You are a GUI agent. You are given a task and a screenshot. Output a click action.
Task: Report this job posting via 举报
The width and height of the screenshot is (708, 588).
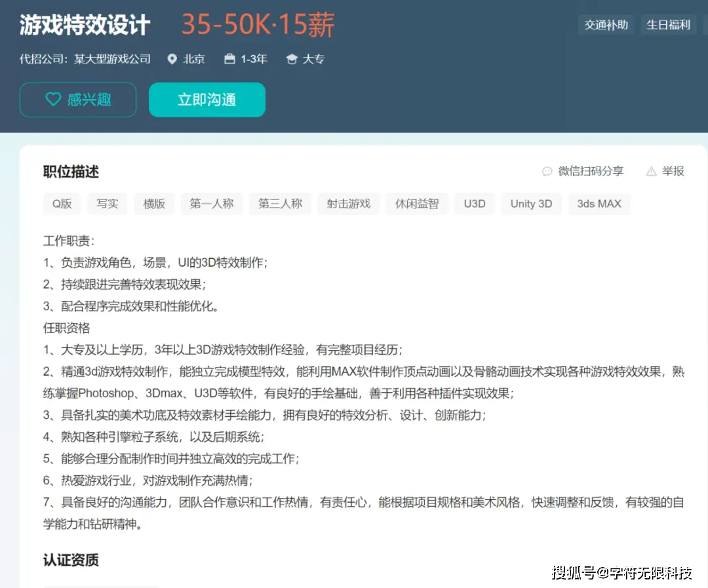673,171
